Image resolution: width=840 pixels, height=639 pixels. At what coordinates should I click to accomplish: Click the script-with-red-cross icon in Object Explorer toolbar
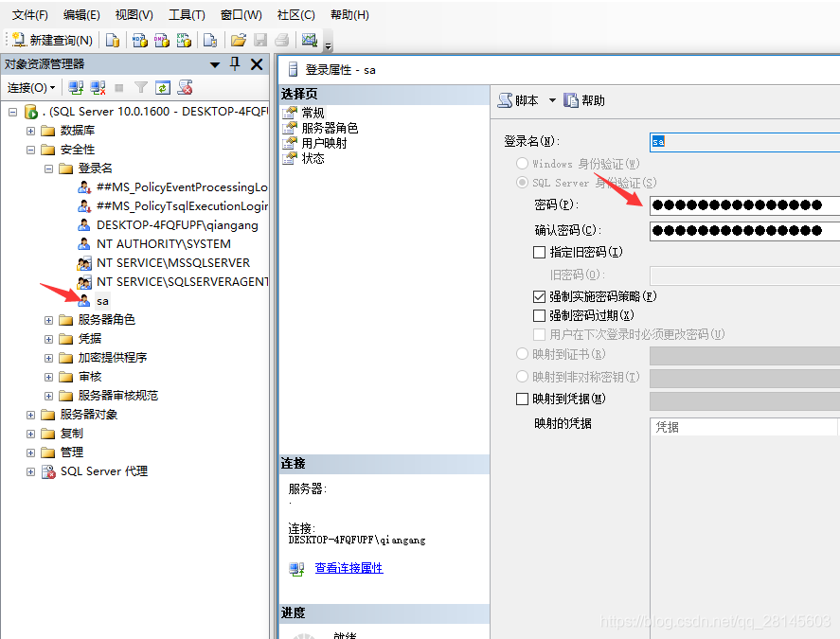click(x=186, y=88)
